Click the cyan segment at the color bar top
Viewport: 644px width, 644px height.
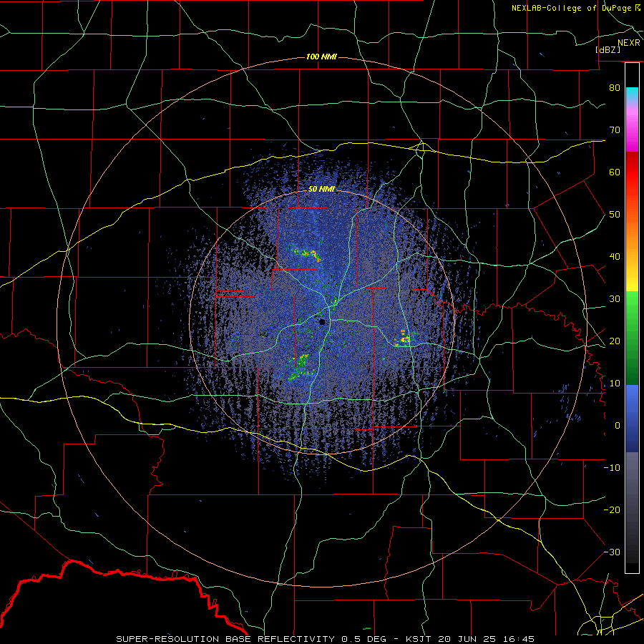click(632, 94)
